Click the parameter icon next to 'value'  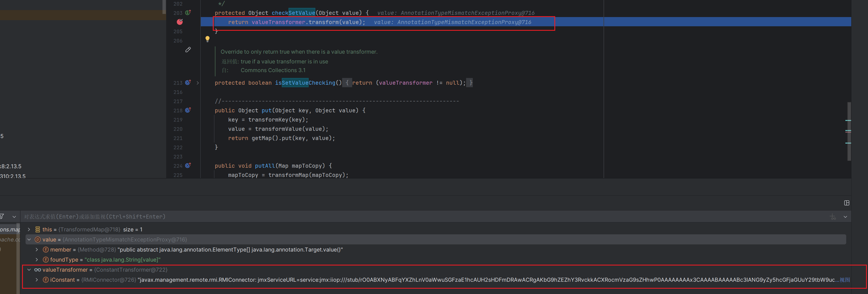point(38,240)
